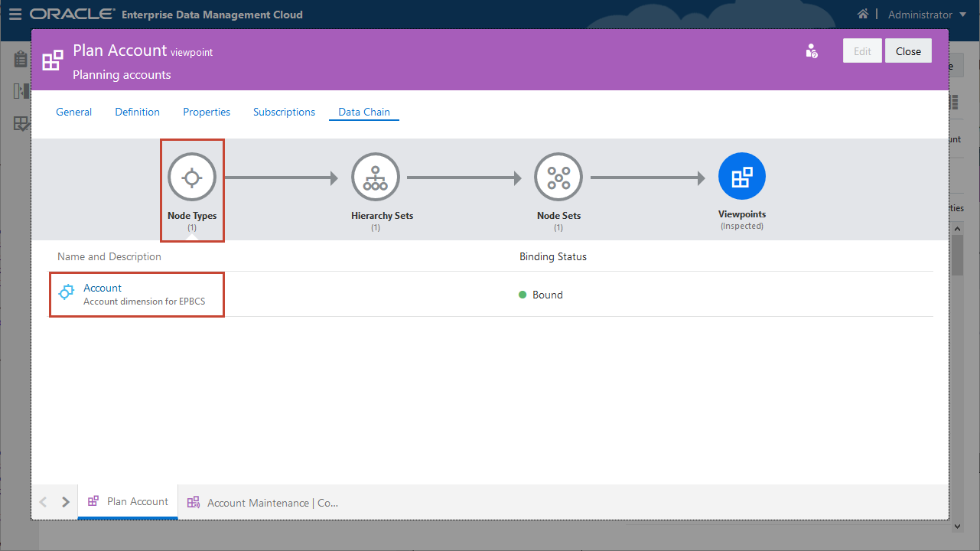
Task: Click the 'Account dimension for EPBCS' description
Action: tap(144, 302)
